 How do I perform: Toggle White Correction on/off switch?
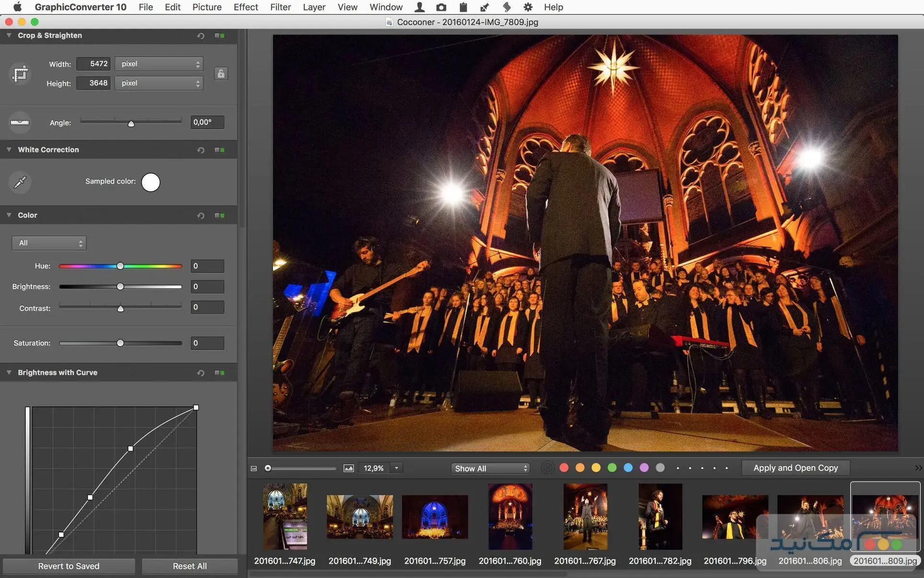pyautogui.click(x=220, y=150)
